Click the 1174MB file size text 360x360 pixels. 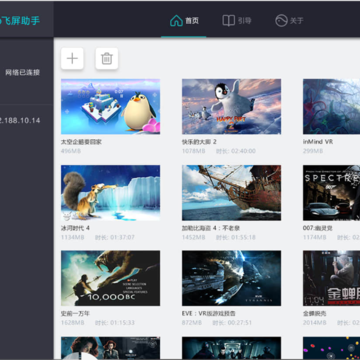314,237
